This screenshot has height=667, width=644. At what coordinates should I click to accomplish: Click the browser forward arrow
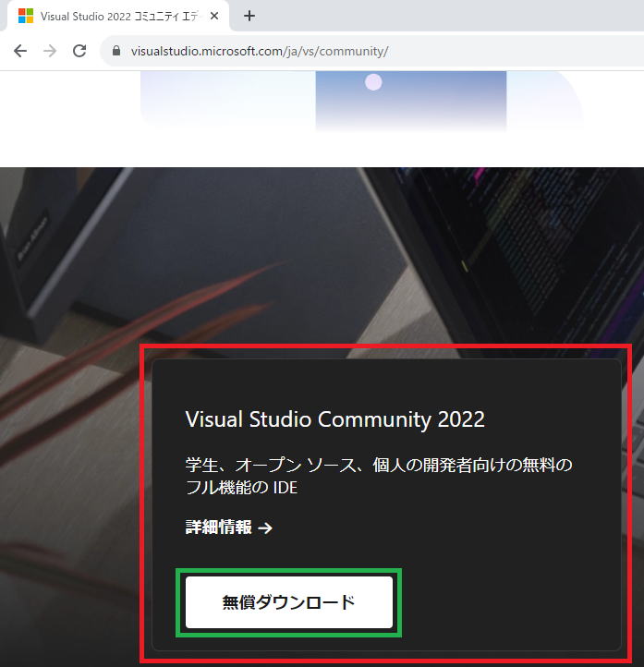(x=50, y=51)
